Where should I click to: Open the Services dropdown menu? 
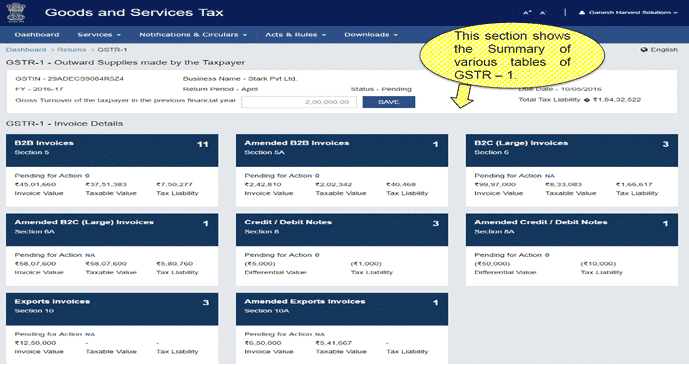(x=99, y=34)
